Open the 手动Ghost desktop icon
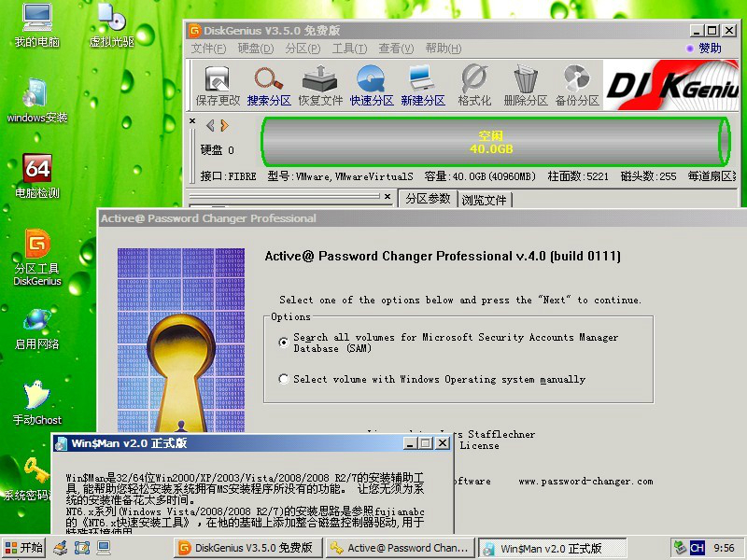This screenshot has height=560, width=747. pos(36,401)
